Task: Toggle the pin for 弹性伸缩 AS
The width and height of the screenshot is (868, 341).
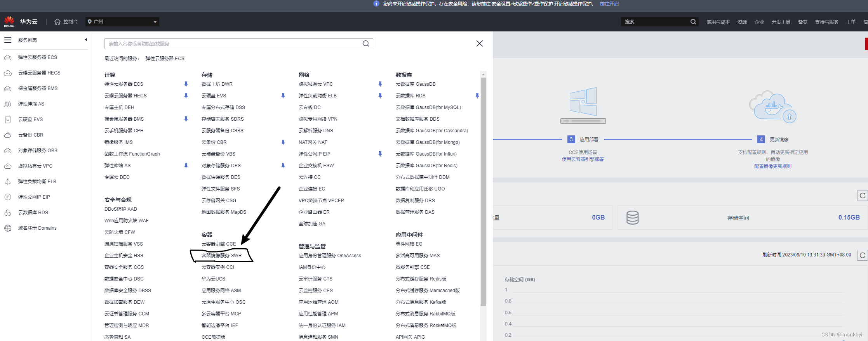Action: 186,166
